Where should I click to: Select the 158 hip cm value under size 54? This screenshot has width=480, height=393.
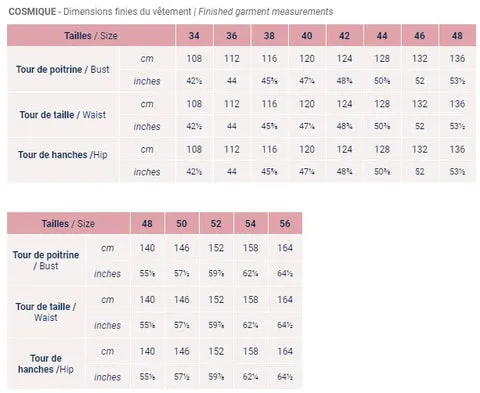tap(250, 351)
